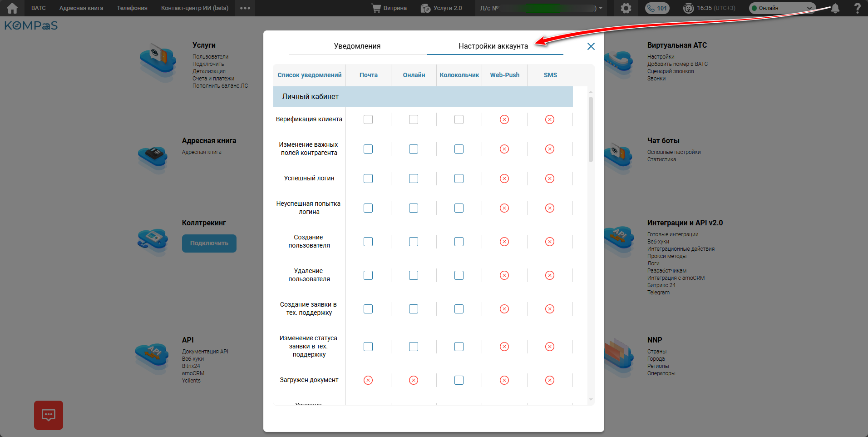Screen dimensions: 868x437
Task: Close the notification settings dialog
Action: 591,46
